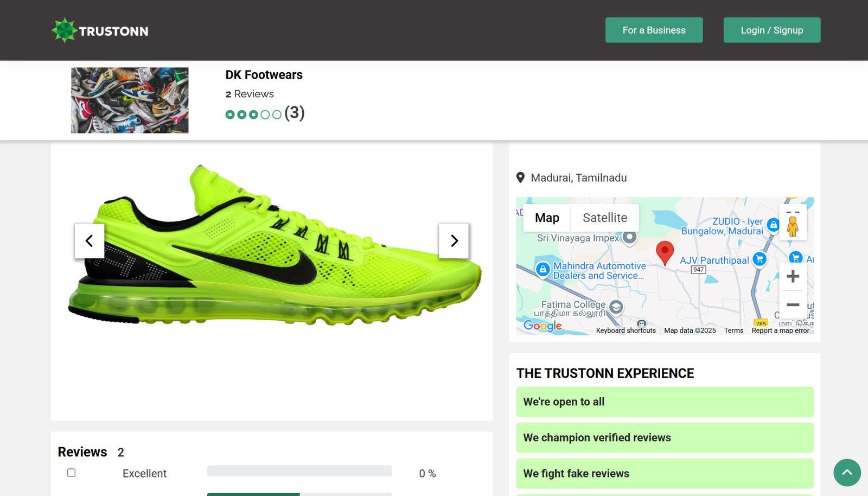Click the location pin icon beside Madurai
The height and width of the screenshot is (496, 868).
point(520,177)
